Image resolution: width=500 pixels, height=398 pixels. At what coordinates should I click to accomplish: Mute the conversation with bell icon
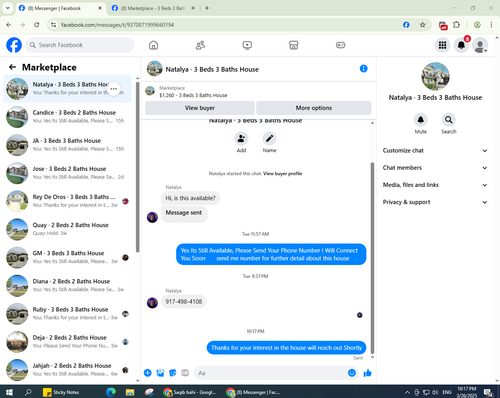tap(421, 120)
